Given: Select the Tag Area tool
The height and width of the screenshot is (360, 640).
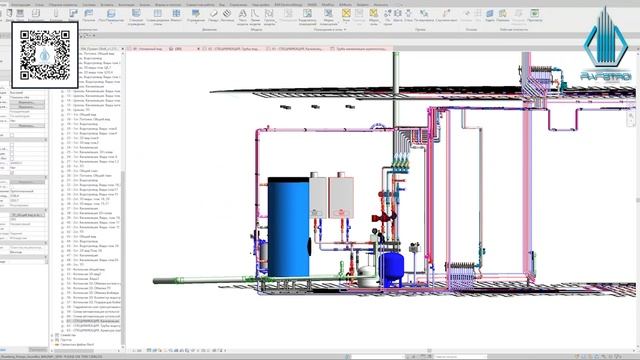Looking at the screenshot, I should coord(373,17).
